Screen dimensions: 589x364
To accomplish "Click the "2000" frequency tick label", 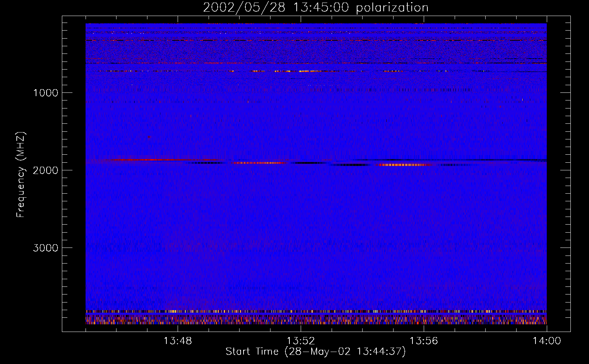I will pyautogui.click(x=46, y=170).
